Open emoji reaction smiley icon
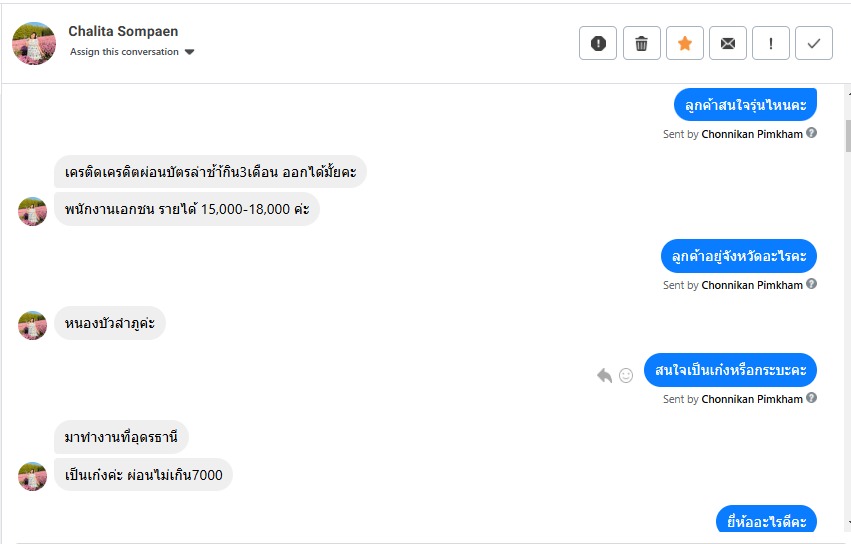The height and width of the screenshot is (544, 851). coord(626,376)
